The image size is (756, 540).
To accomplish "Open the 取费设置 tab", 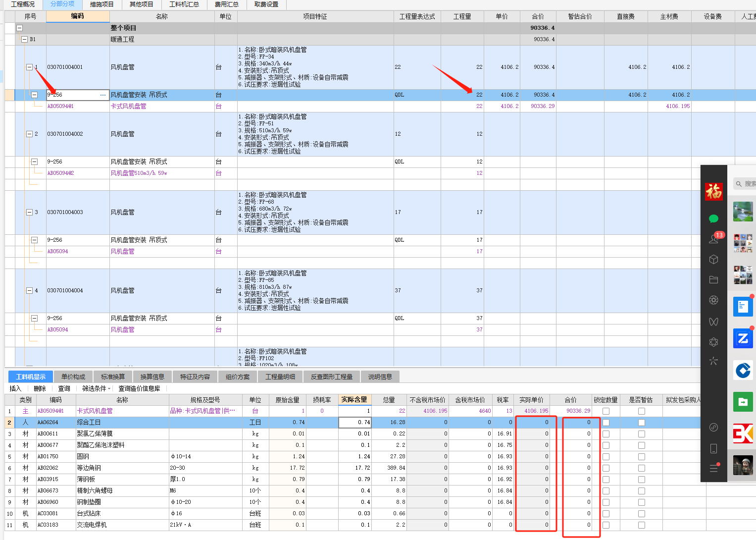I will click(266, 4).
